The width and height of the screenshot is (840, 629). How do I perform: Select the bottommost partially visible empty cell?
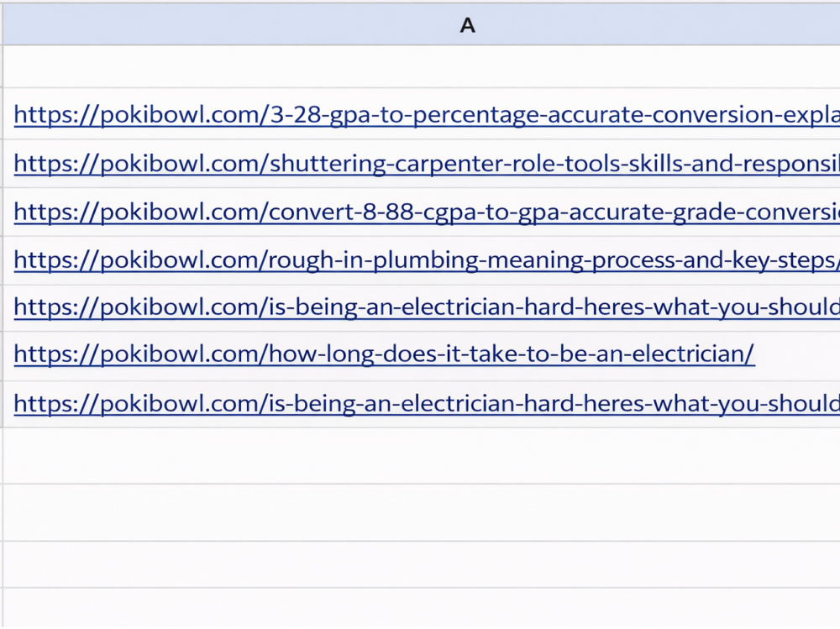[422, 609]
